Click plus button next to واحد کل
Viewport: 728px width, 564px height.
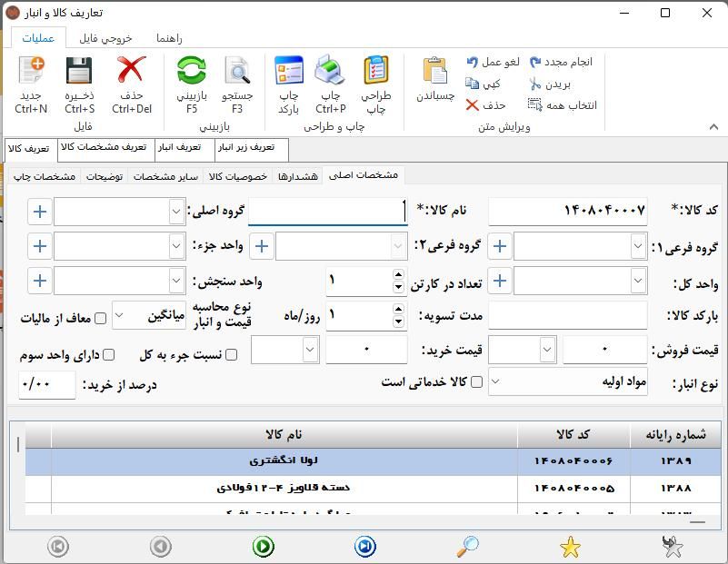coord(500,281)
